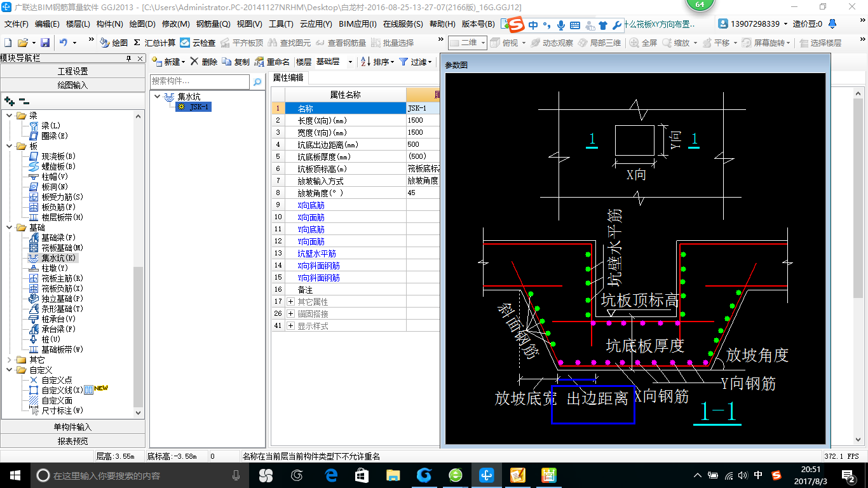Click the undo arrow icon
This screenshot has width=868, height=488.
click(x=64, y=43)
